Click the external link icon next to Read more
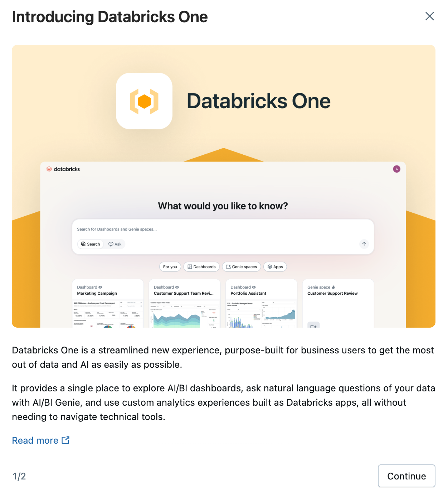The height and width of the screenshot is (497, 448). (66, 440)
